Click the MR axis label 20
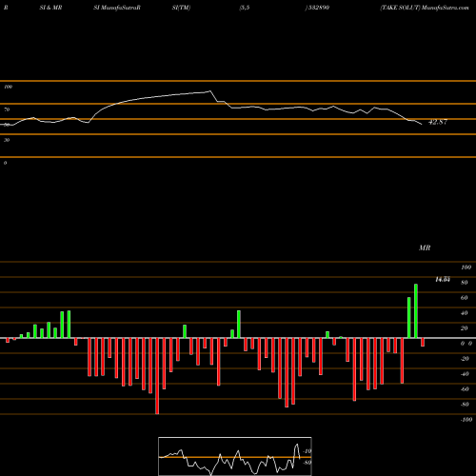Viewport: 476px width, 476px height. pyautogui.click(x=465, y=328)
